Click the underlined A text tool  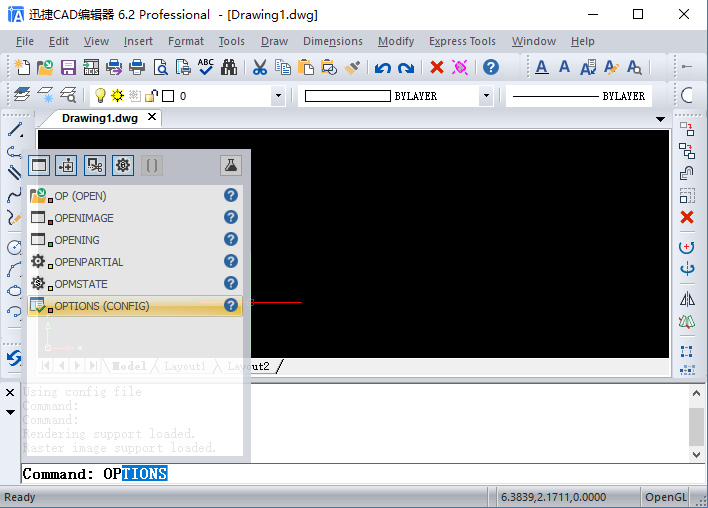click(541, 67)
